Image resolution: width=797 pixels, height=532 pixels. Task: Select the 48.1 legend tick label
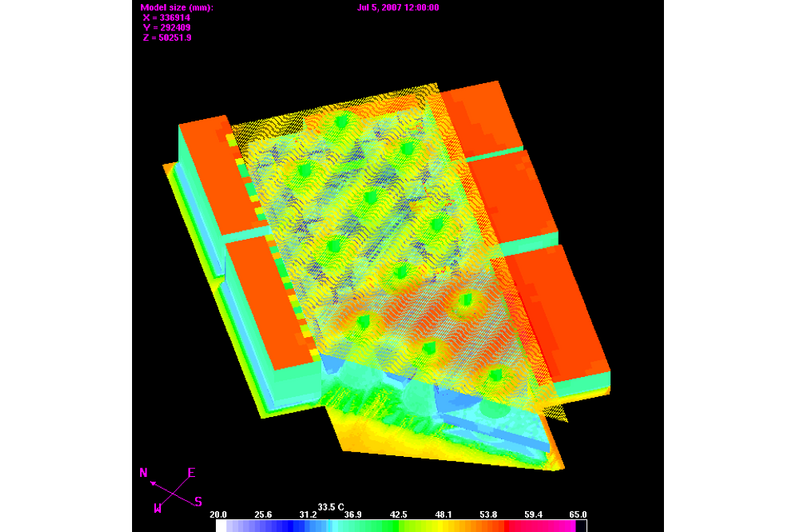444,514
